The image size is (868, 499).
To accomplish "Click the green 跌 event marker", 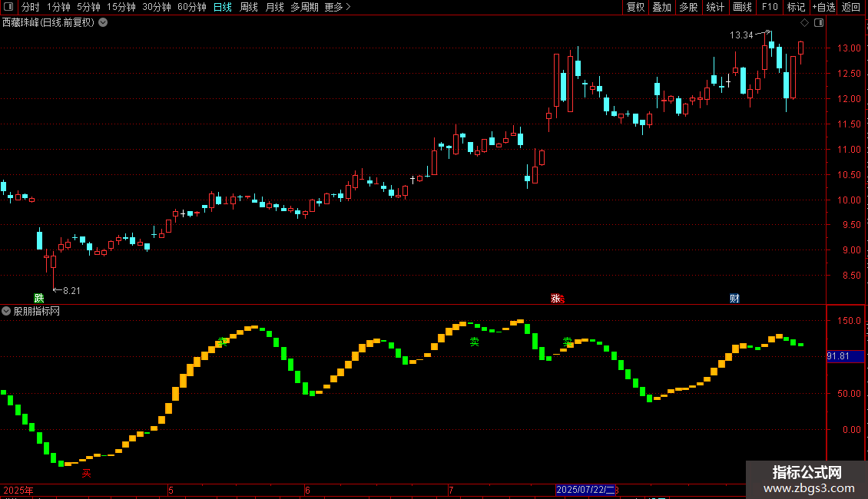I will pyautogui.click(x=38, y=298).
